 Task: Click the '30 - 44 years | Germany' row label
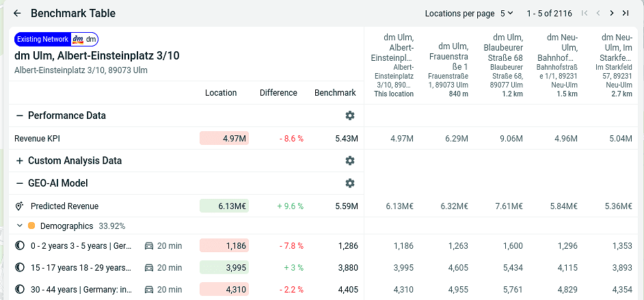81,289
